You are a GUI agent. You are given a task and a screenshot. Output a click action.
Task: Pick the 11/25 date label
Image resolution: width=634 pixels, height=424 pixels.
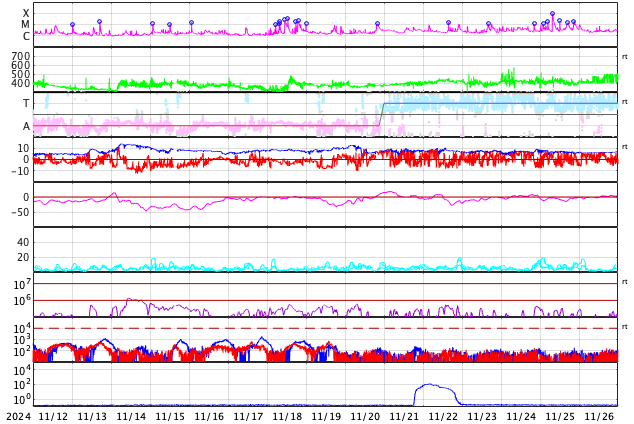560,416
